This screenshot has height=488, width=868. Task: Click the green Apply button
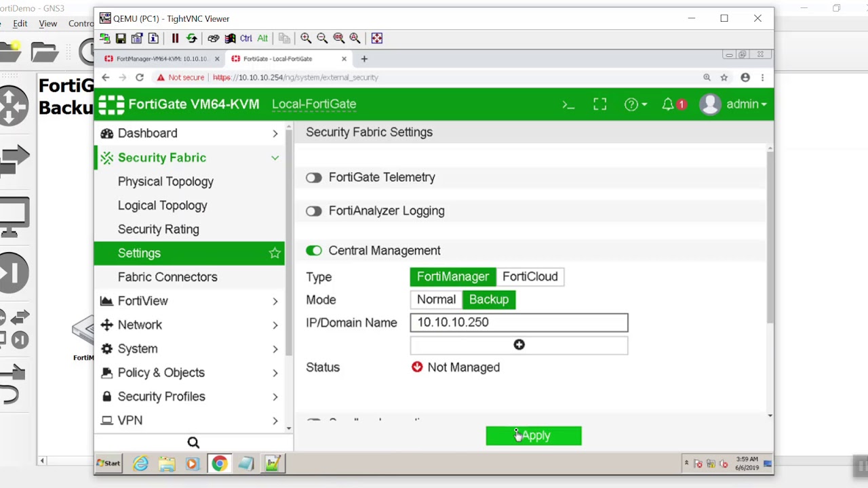tap(534, 436)
